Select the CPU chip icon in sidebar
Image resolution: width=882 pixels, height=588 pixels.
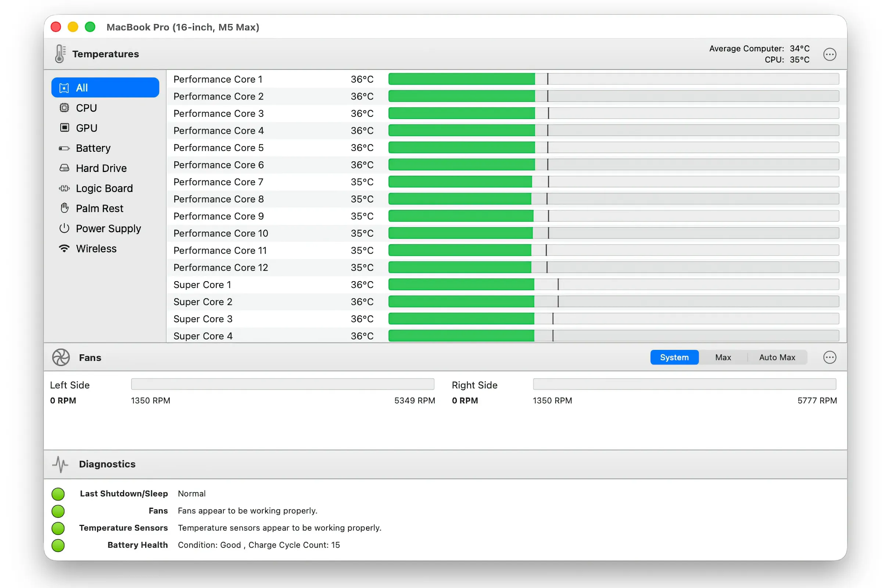(64, 108)
